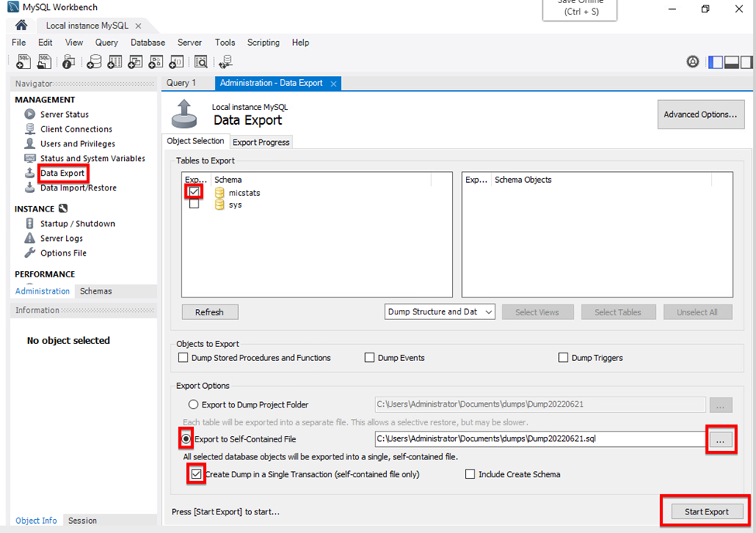756x533 pixels.
Task: Enable the Dump Triggers checkbox
Action: click(563, 358)
